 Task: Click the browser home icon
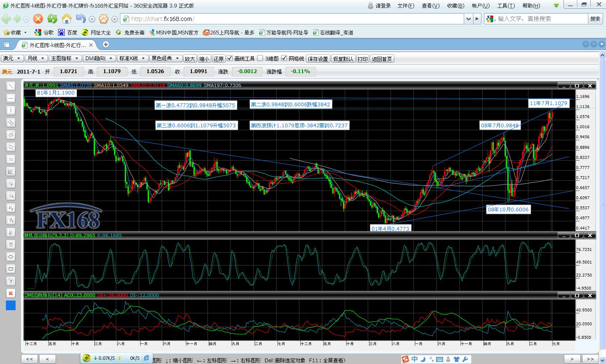tap(66, 19)
